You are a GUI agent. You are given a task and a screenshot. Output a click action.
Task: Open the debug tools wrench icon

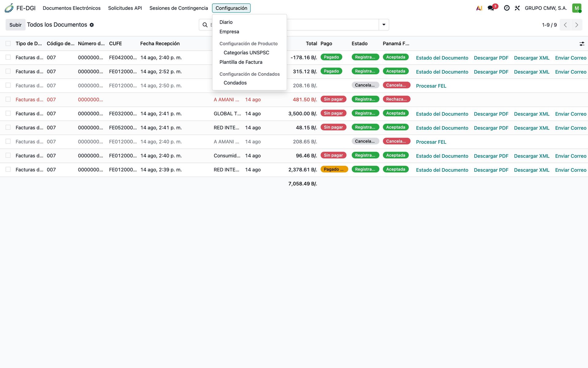pos(517,8)
